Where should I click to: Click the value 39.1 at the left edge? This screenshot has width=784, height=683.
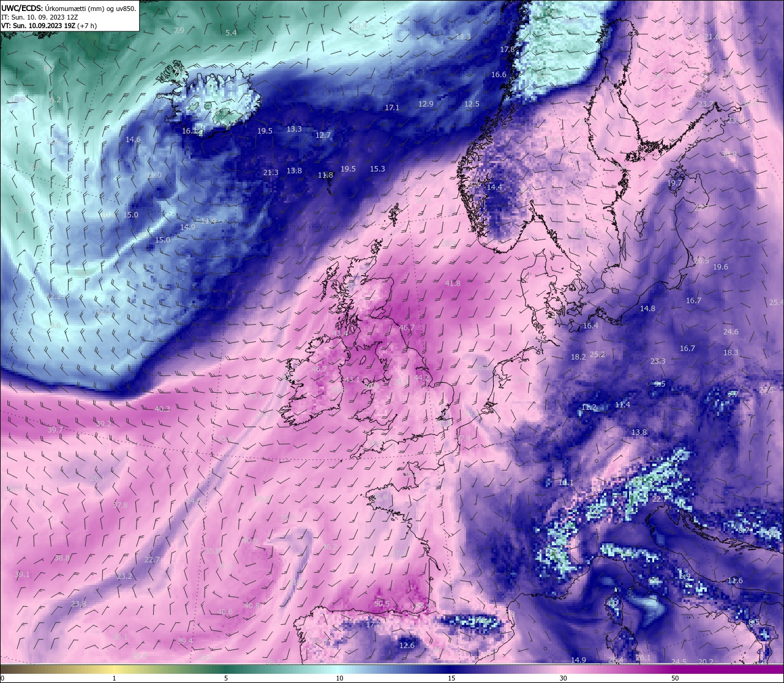(x=22, y=575)
